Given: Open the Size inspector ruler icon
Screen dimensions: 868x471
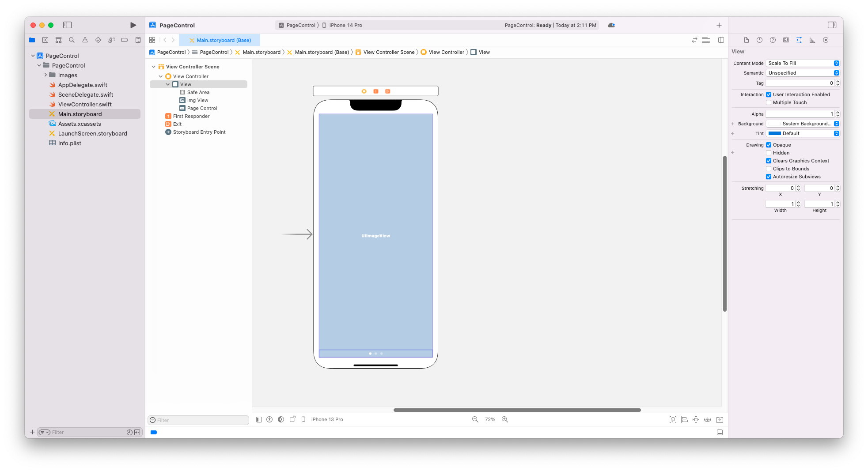Looking at the screenshot, I should [x=812, y=40].
